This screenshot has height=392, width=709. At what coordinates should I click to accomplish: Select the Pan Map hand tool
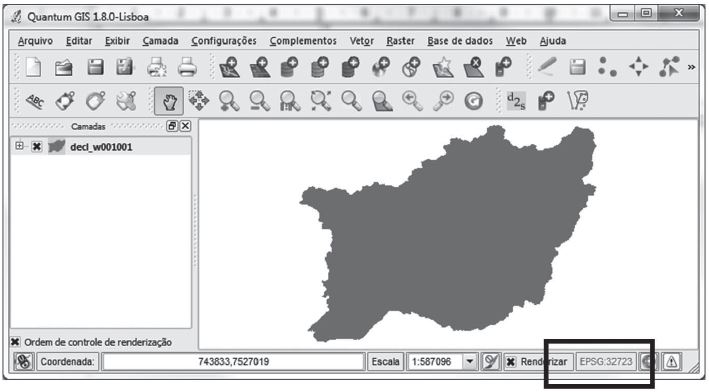(x=169, y=101)
